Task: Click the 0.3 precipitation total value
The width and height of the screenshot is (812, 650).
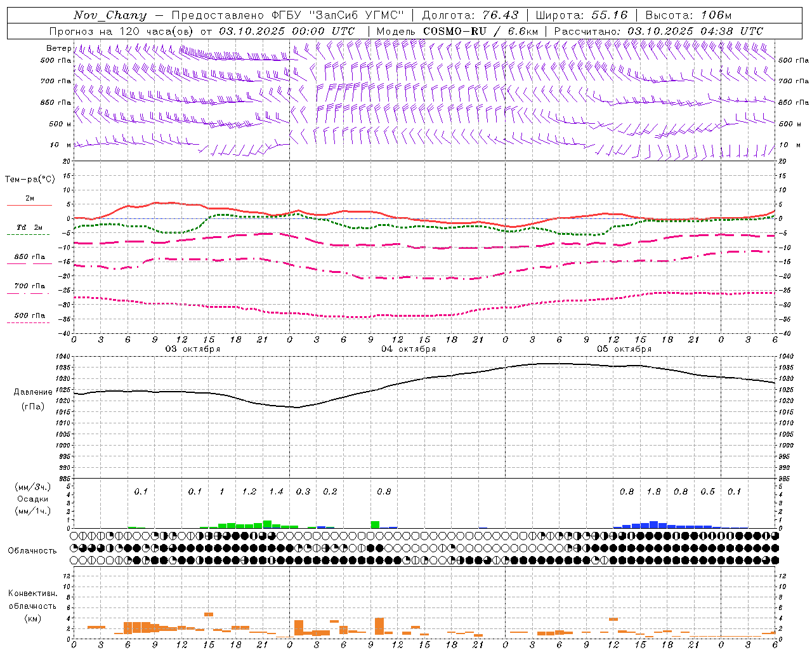Action: point(303,491)
